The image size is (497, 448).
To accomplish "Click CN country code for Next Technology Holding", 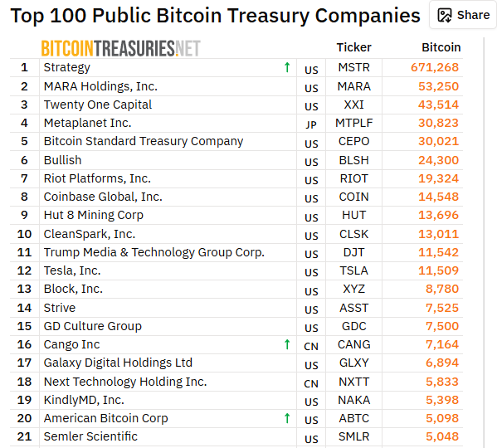I will tap(311, 383).
